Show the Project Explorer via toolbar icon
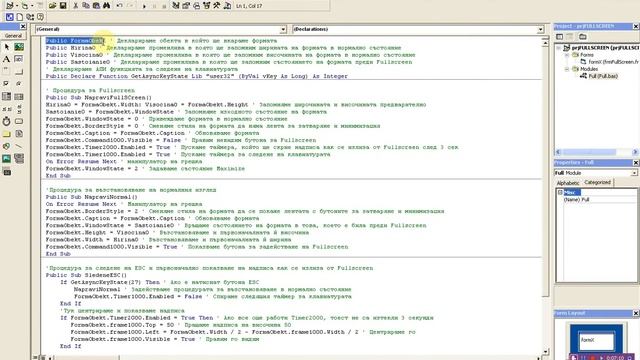This screenshot has width=640, height=360. coord(176,6)
